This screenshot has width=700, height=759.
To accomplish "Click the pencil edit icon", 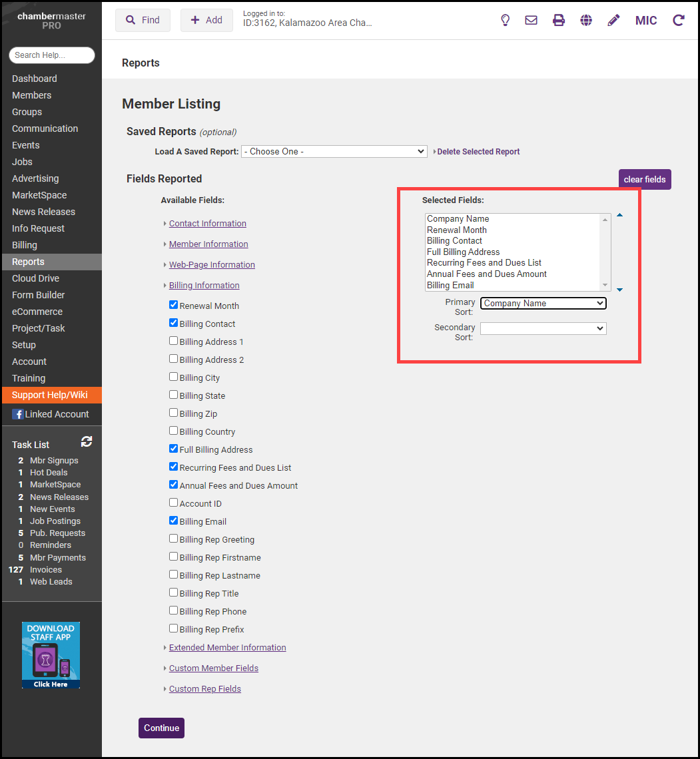I will click(x=613, y=20).
